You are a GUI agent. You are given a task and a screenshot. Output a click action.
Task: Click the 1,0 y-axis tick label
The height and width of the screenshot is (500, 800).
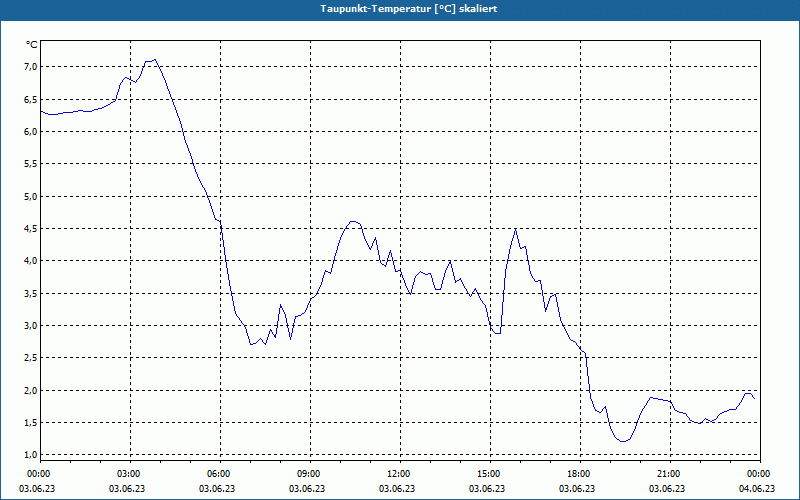(31, 455)
